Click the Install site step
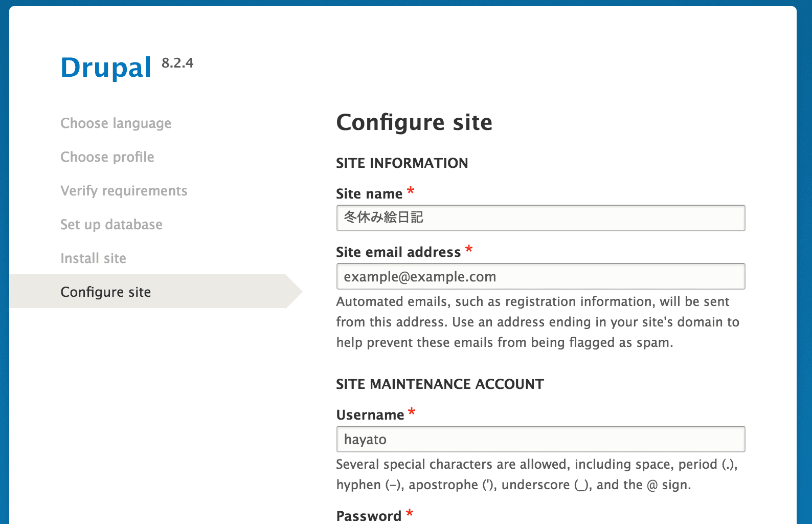 click(93, 258)
